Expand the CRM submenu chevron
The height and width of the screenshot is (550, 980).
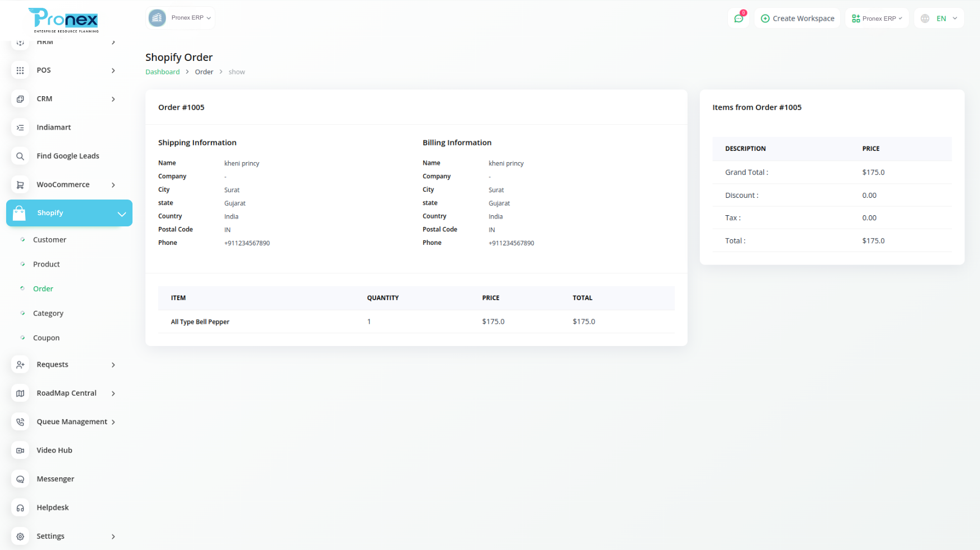tap(113, 99)
